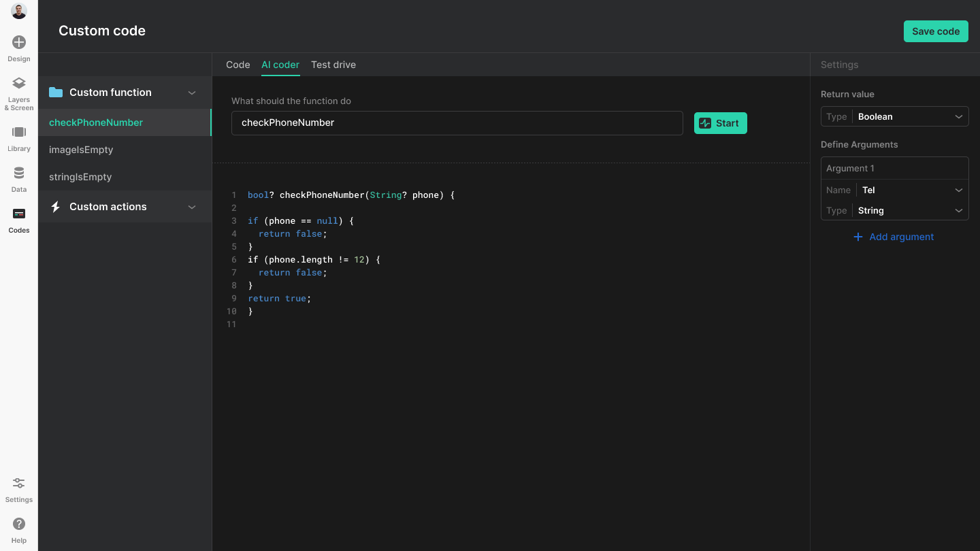This screenshot has height=551, width=980.
Task: Open the Library panel
Action: click(18, 136)
